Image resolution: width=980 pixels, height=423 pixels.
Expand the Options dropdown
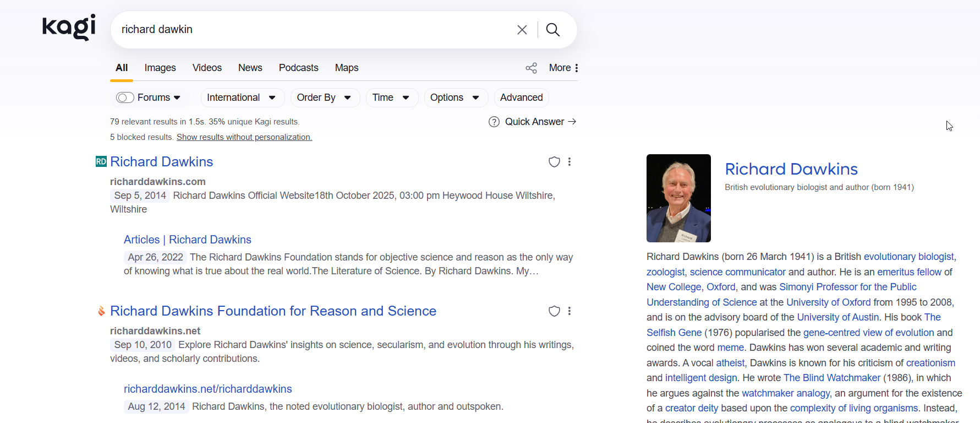455,97
